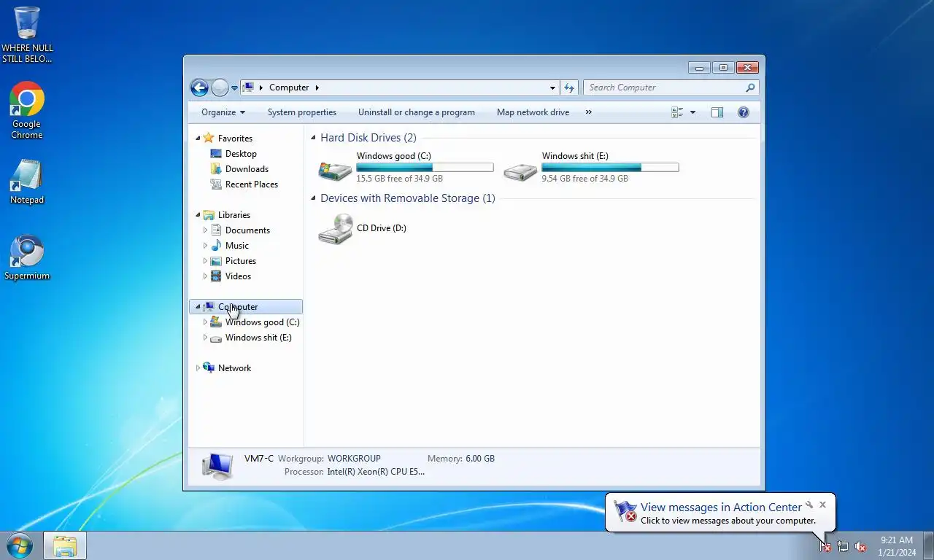Open the Supermium desktop shortcut
This screenshot has height=560, width=934.
tap(27, 257)
